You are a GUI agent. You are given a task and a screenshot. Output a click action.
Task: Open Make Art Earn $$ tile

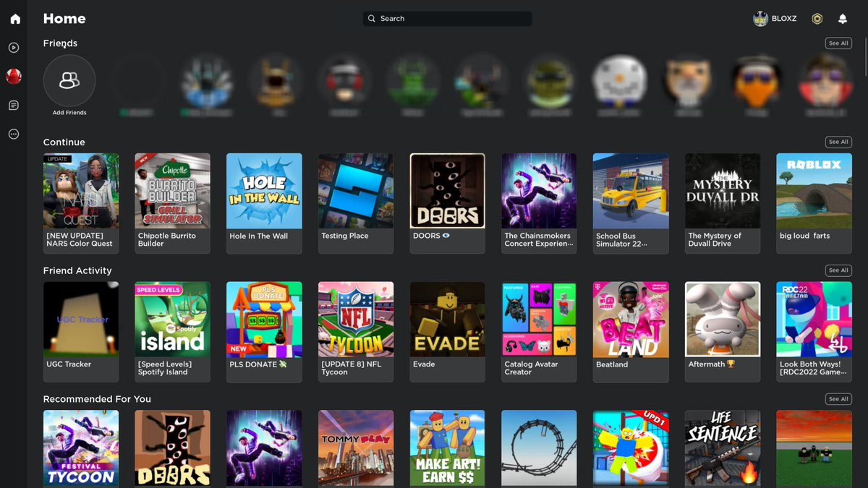point(448,448)
